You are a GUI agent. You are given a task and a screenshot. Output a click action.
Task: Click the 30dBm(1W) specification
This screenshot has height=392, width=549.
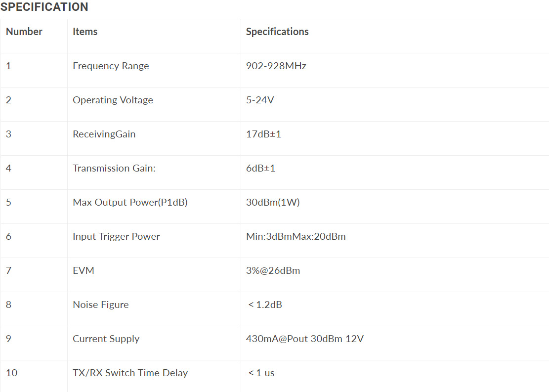[x=273, y=202]
